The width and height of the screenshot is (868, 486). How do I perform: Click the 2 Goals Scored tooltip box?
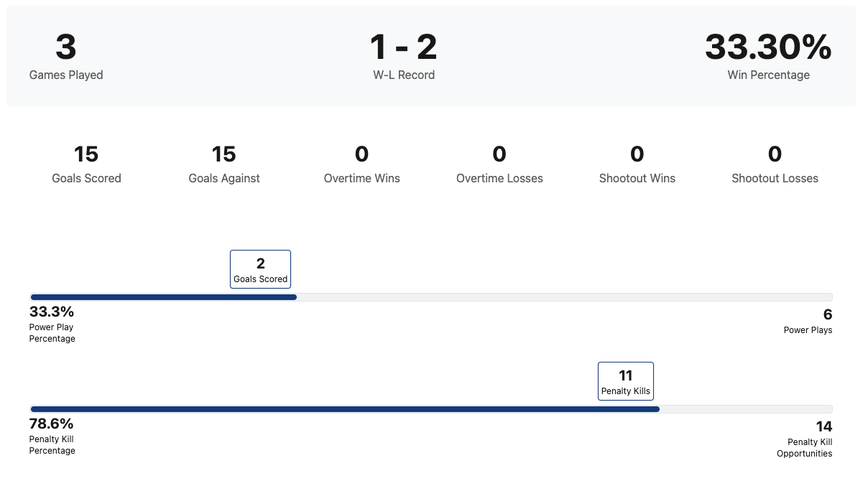click(x=260, y=269)
